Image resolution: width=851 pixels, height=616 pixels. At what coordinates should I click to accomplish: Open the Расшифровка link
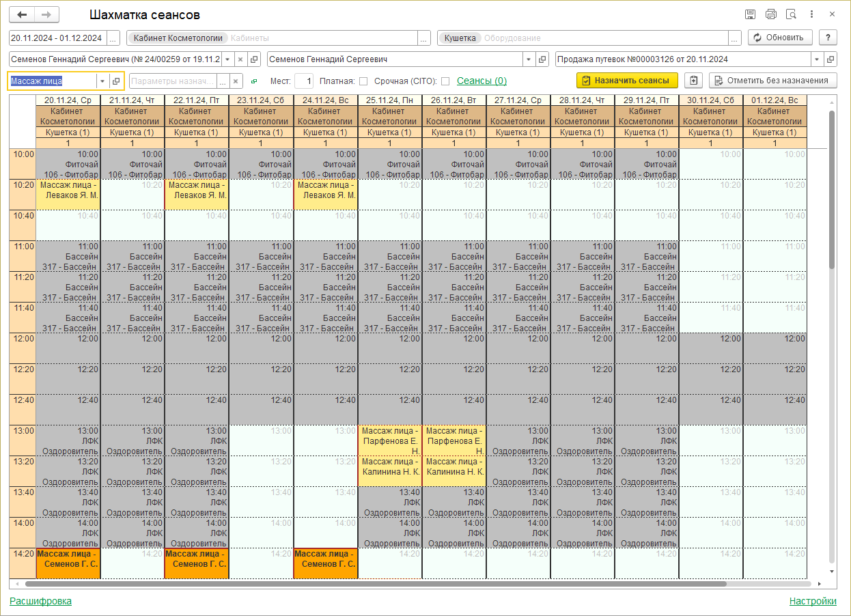tap(40, 602)
